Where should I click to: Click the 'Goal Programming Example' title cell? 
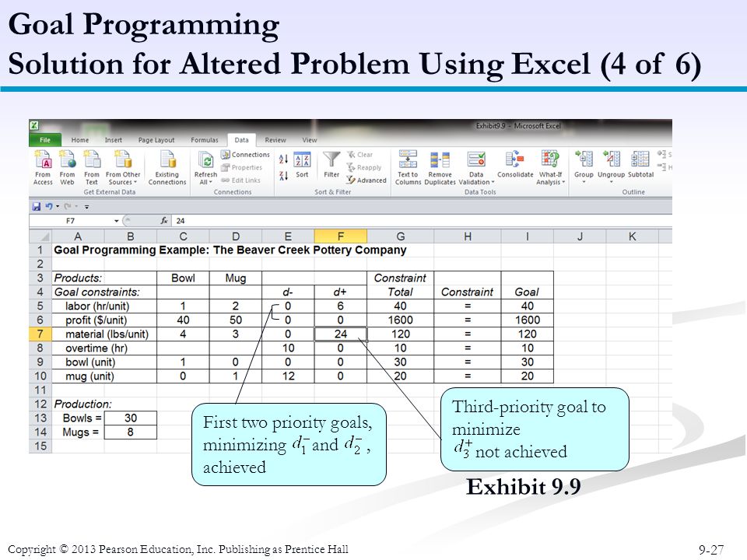tap(230, 250)
